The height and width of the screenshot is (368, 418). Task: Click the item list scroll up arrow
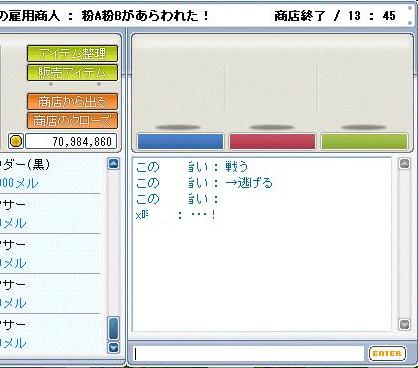(114, 164)
